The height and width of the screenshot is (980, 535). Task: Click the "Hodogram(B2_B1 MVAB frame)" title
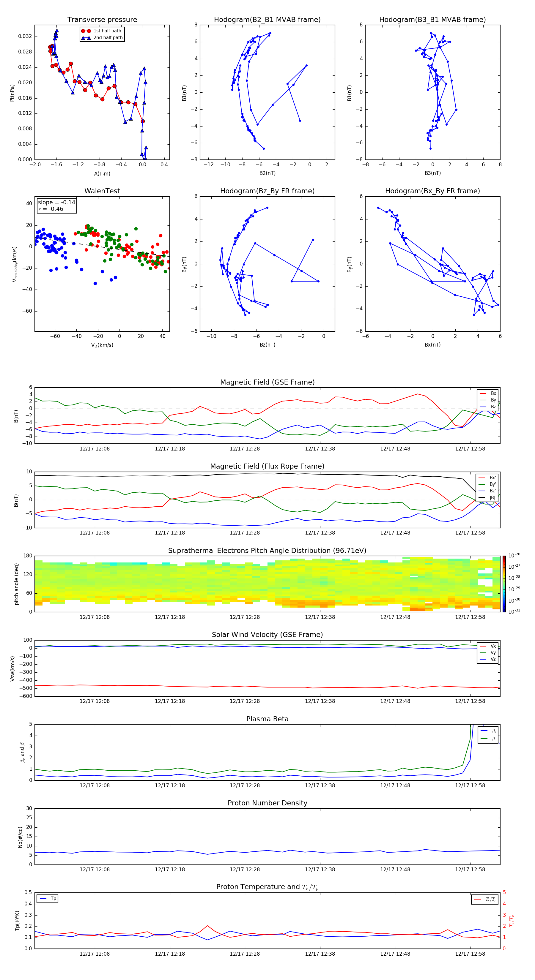(267, 20)
